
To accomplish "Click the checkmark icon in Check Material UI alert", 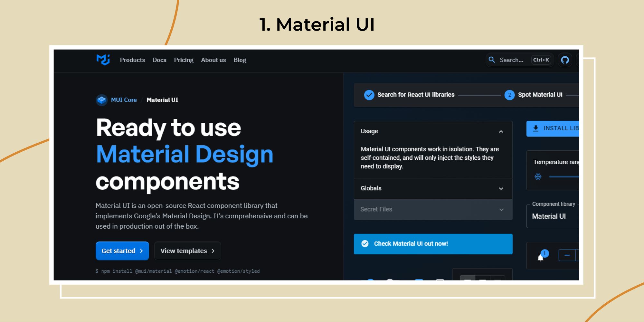I will pos(365,244).
